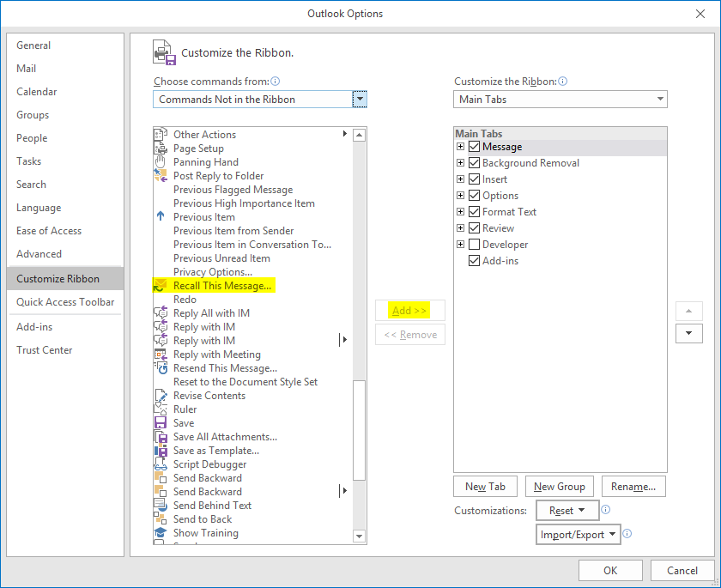
Task: Click the Show Training command icon
Action: (161, 533)
